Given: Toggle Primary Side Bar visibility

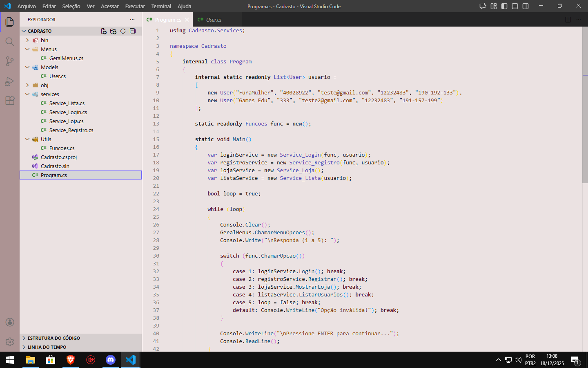Looking at the screenshot, I should (504, 6).
